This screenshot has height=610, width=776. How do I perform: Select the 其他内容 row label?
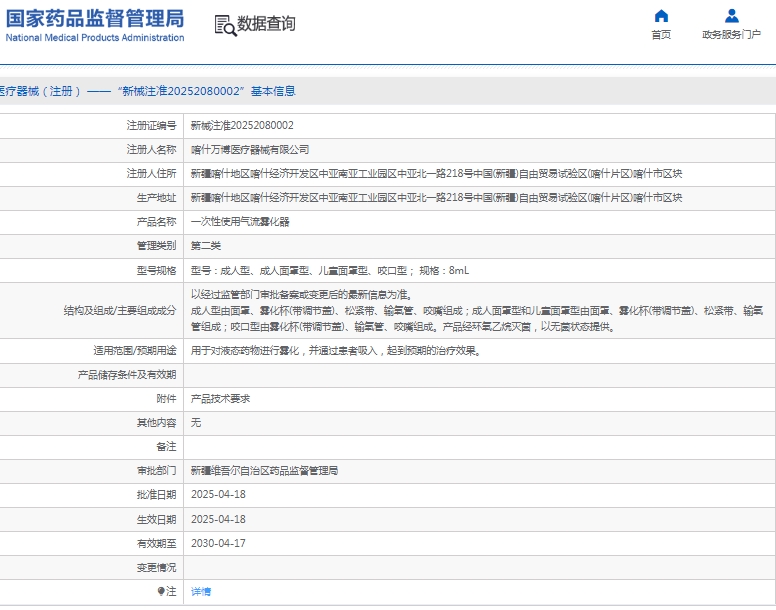[156, 422]
